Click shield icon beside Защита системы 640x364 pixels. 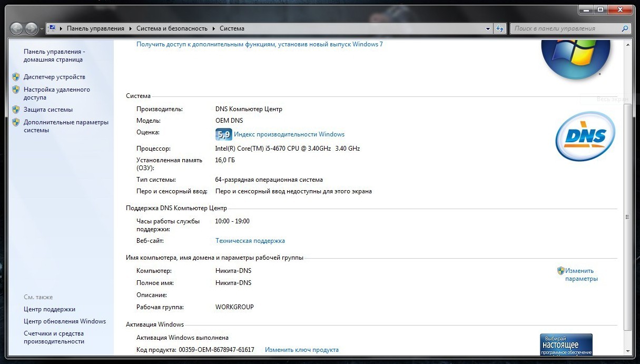tap(16, 110)
